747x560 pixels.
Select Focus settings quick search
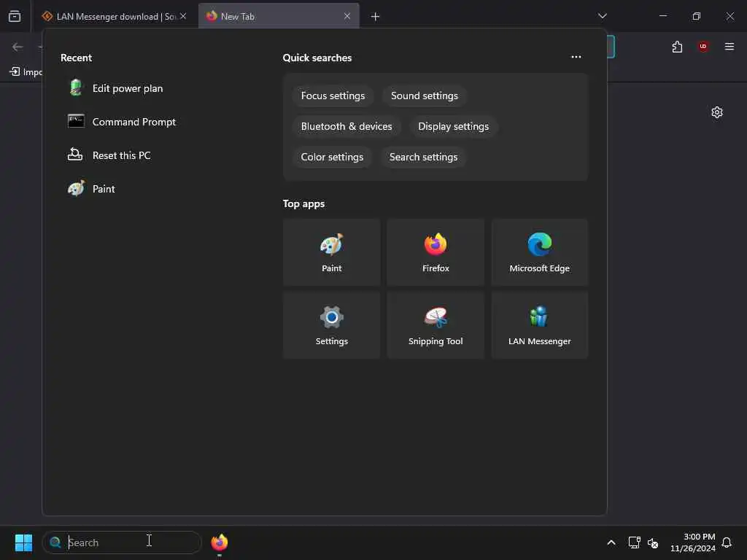[333, 96]
